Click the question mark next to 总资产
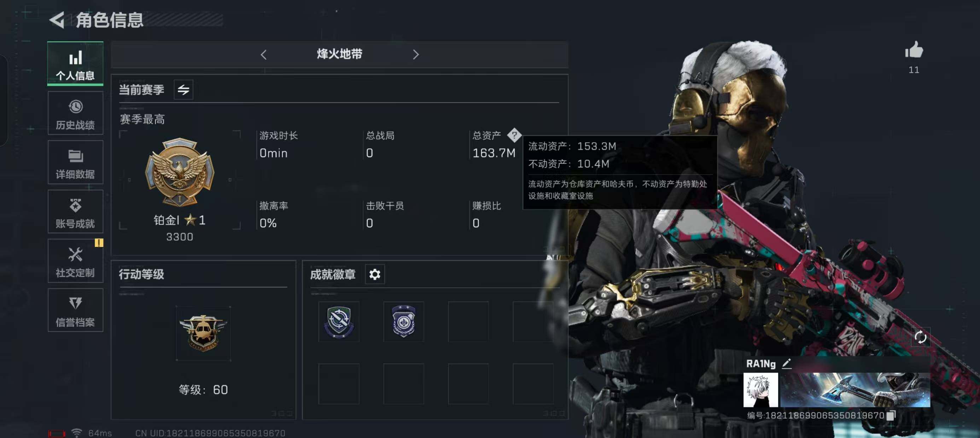 (514, 135)
